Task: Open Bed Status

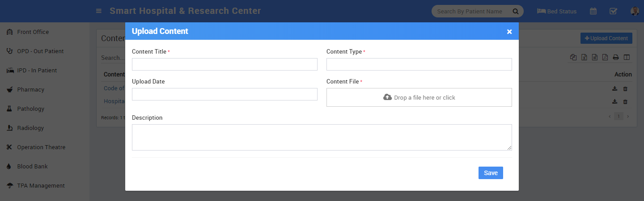Action: 557,11
